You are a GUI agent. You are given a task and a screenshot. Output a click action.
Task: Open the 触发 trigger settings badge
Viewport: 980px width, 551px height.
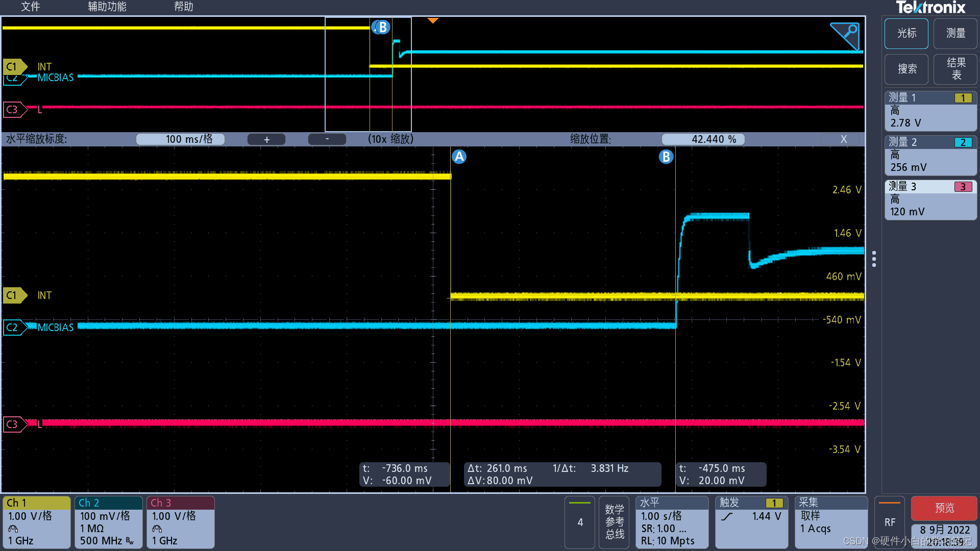tap(752, 522)
